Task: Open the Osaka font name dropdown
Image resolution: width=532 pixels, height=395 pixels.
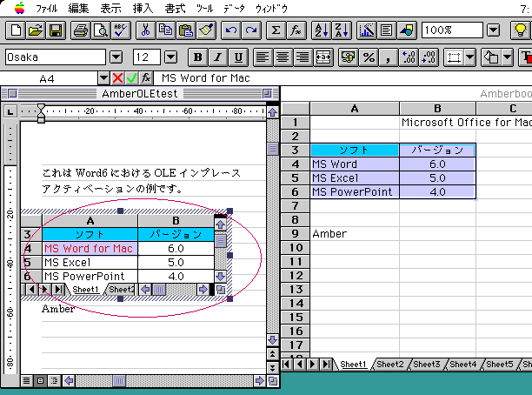Action: tap(116, 57)
